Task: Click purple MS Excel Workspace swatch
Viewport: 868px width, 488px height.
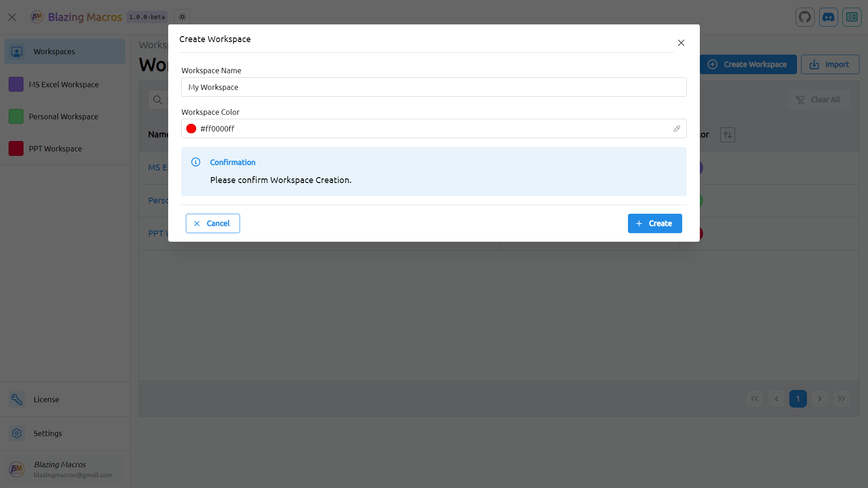Action: [x=16, y=84]
